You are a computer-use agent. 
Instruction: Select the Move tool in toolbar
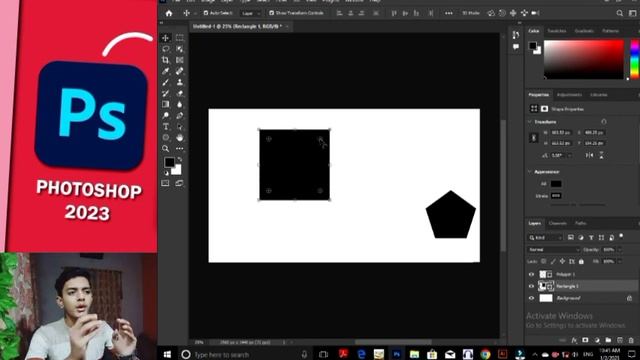[165, 38]
